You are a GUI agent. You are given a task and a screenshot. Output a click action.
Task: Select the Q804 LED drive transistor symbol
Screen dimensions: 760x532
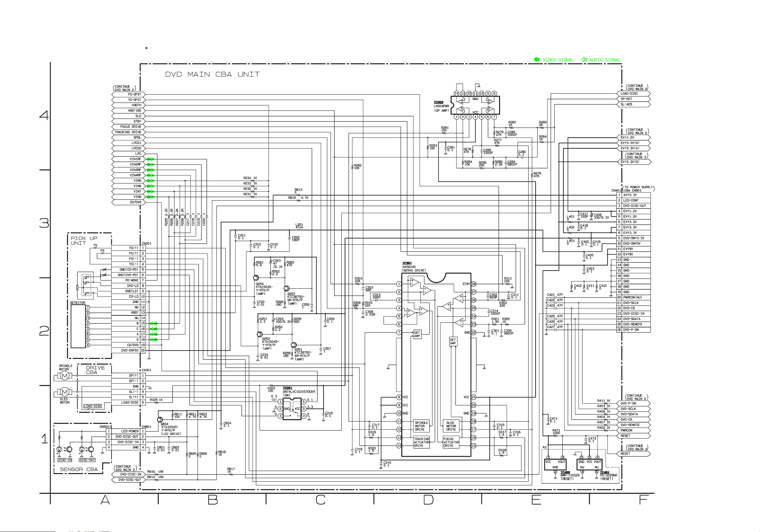pyautogui.click(x=160, y=420)
